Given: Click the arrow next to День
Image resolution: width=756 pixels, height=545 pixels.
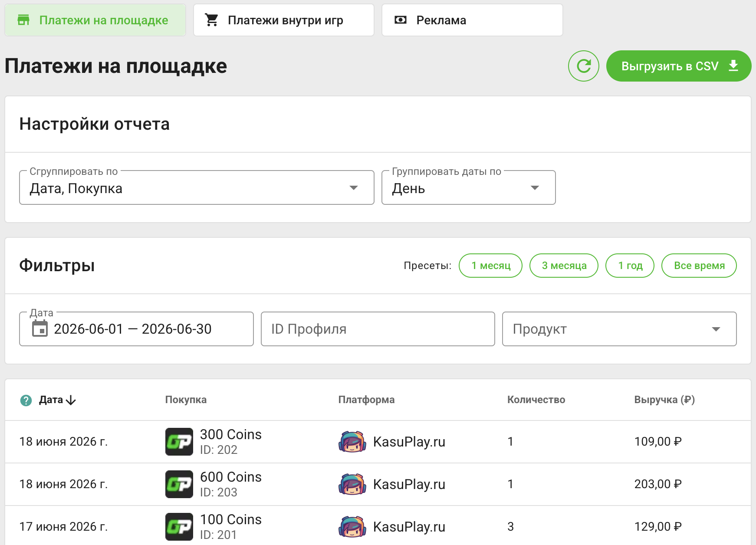Looking at the screenshot, I should click(x=535, y=188).
